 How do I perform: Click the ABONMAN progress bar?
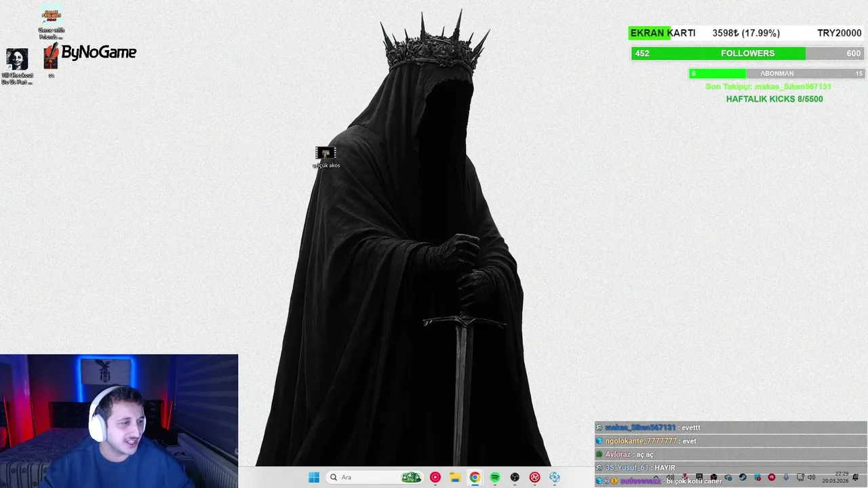[776, 73]
